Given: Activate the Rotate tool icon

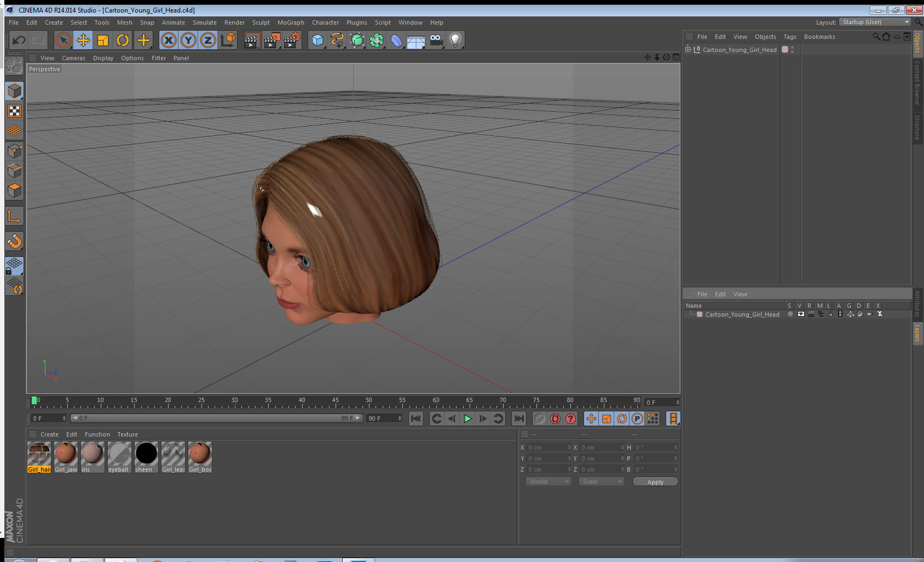Looking at the screenshot, I should click(123, 40).
